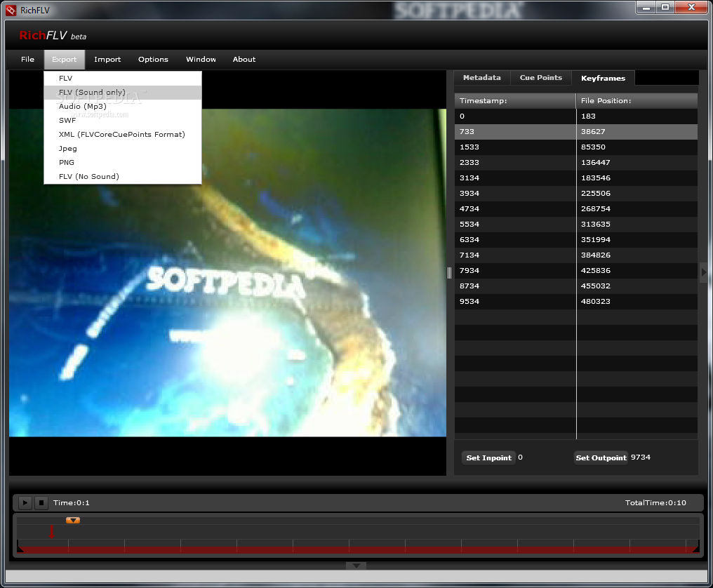
Task: Switch to the Metadata tab
Action: [482, 78]
